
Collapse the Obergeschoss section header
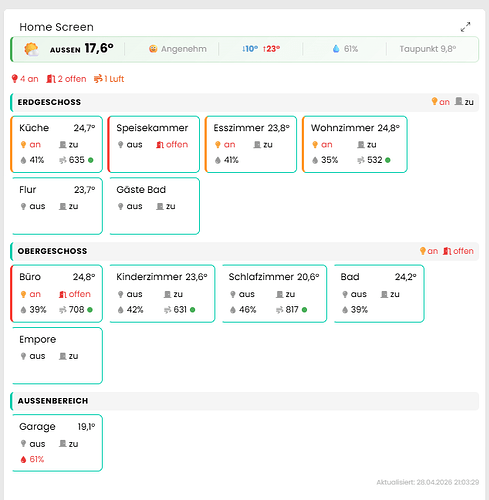245,251
